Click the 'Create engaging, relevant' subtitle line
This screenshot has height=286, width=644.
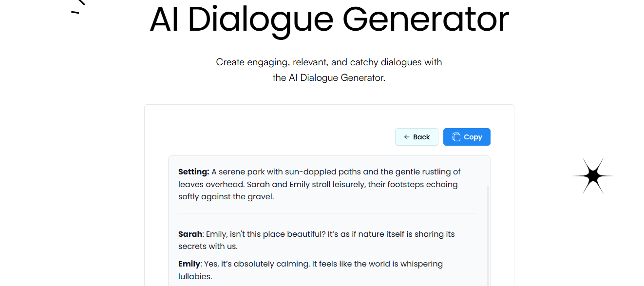[x=329, y=62]
